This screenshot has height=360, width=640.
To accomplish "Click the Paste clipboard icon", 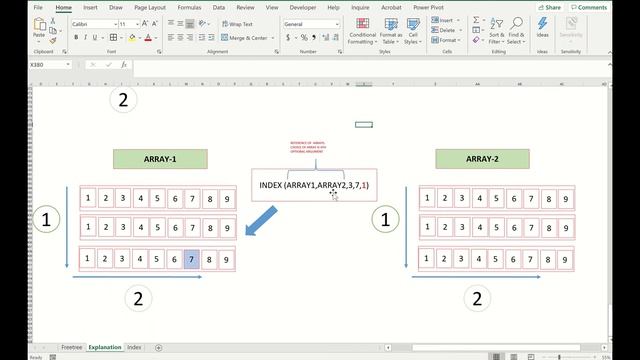I will tap(39, 24).
